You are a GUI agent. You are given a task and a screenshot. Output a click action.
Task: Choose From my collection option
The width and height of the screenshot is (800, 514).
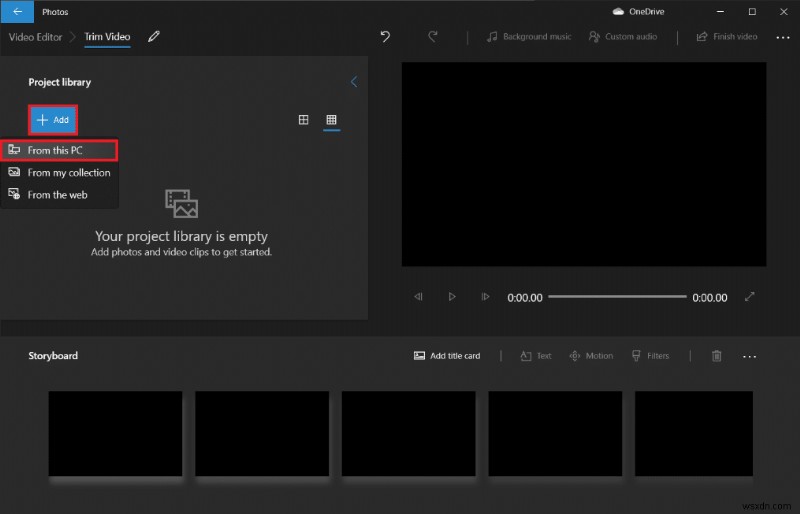pos(59,172)
